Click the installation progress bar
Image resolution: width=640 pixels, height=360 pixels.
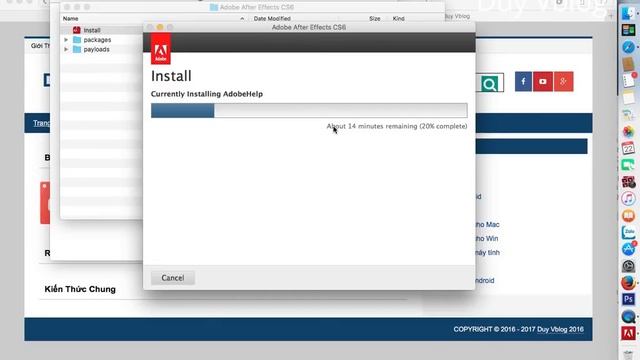(x=309, y=111)
